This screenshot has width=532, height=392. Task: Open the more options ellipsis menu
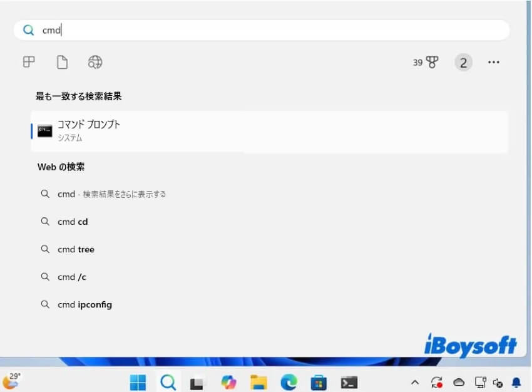pyautogui.click(x=494, y=62)
